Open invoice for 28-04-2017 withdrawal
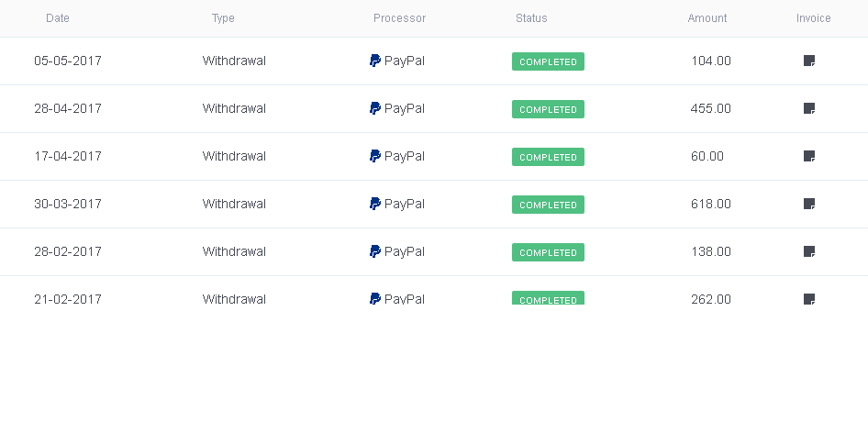The width and height of the screenshot is (868, 422). coord(809,109)
